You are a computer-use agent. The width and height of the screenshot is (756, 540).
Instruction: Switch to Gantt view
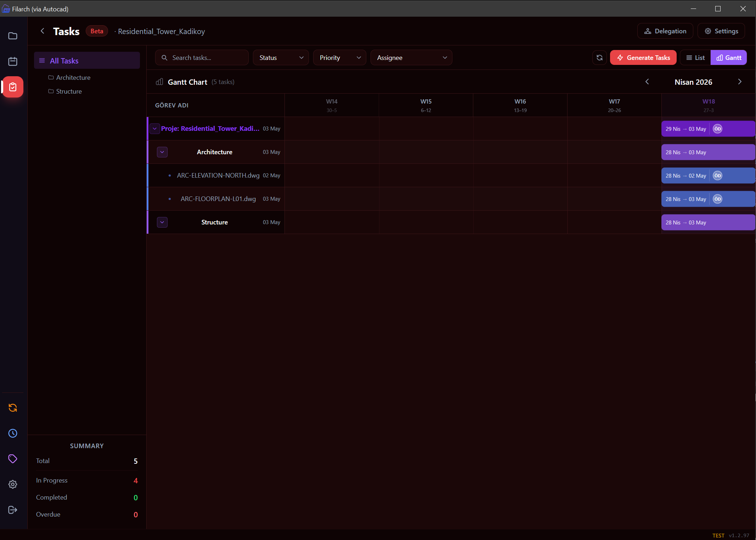click(x=729, y=58)
